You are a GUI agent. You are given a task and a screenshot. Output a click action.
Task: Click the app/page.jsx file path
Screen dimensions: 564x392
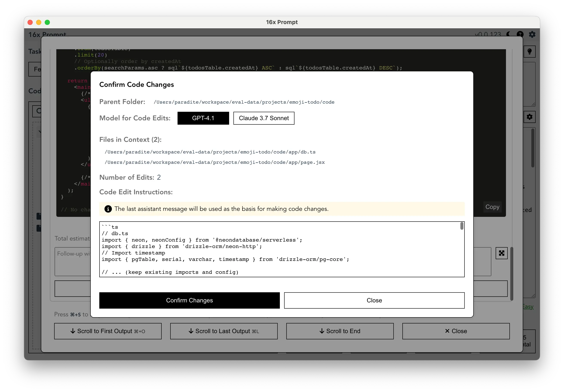pos(215,162)
